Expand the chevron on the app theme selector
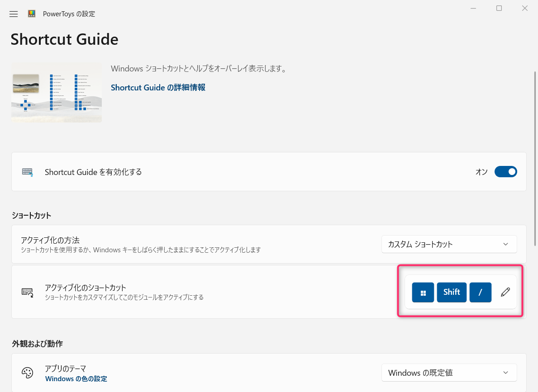Viewport: 538px width, 392px height. tap(506, 373)
